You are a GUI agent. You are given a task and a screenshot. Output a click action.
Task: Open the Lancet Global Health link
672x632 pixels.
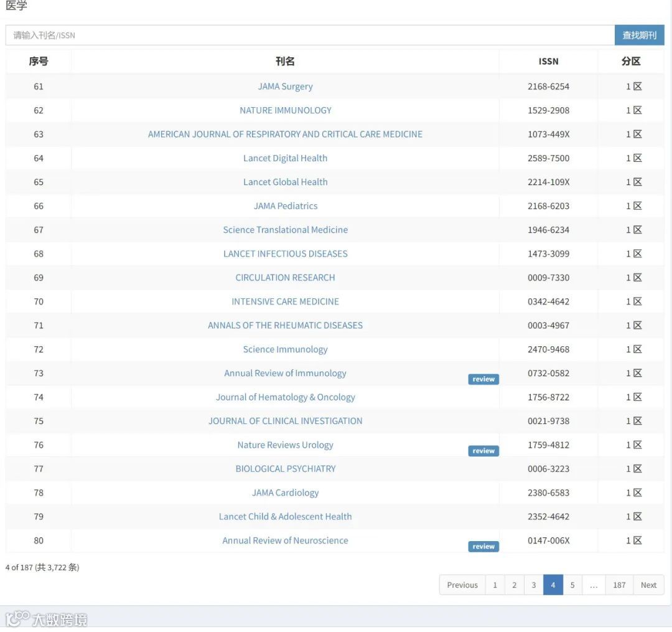[285, 182]
